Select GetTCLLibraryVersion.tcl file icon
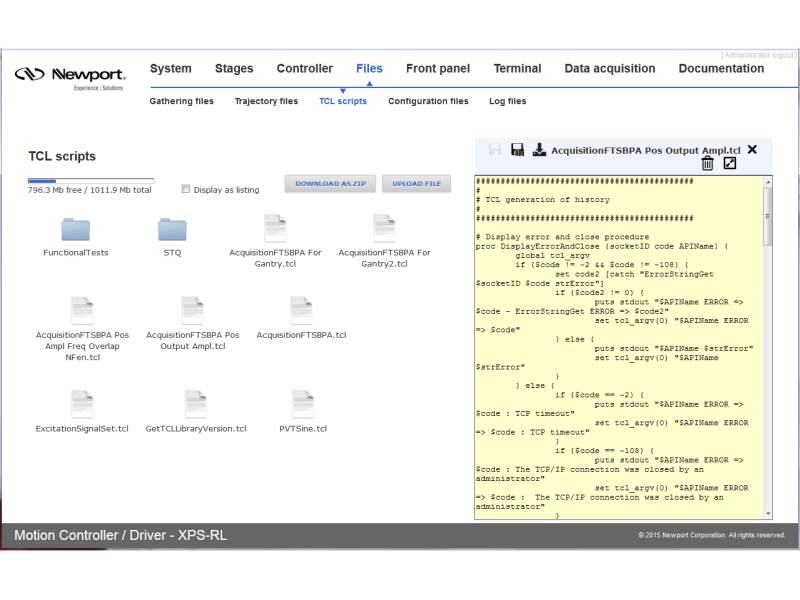The width and height of the screenshot is (800, 600). point(196,404)
